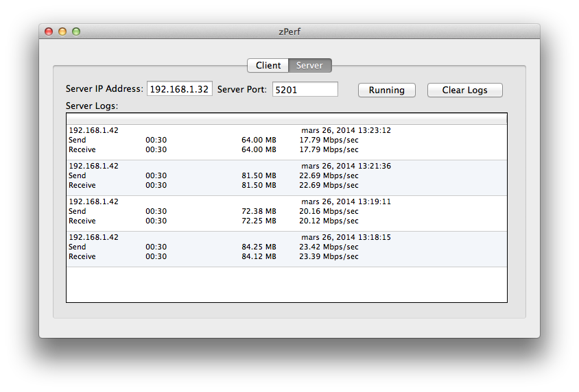This screenshot has height=392, width=579.
Task: Click the Send row showing 64.00 MB
Action: coord(287,140)
